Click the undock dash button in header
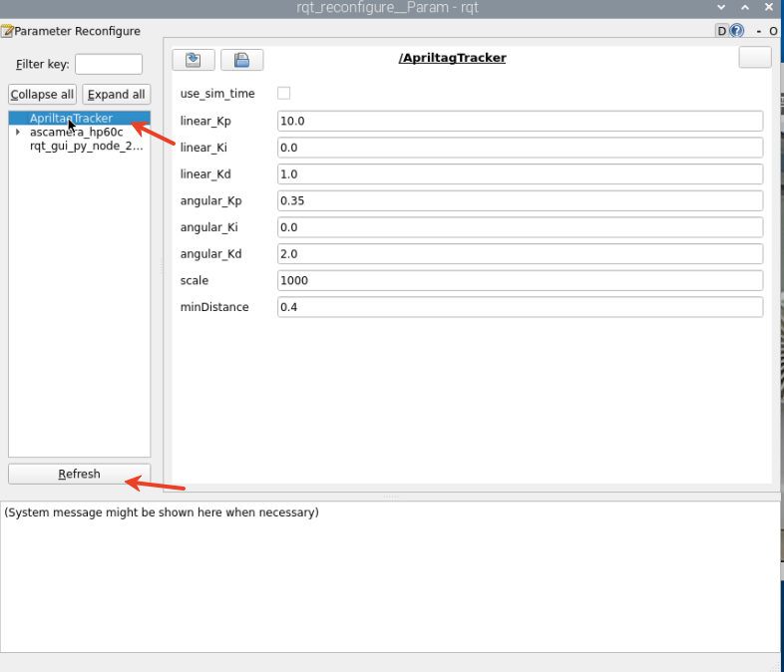This screenshot has height=672, width=784. [x=759, y=32]
